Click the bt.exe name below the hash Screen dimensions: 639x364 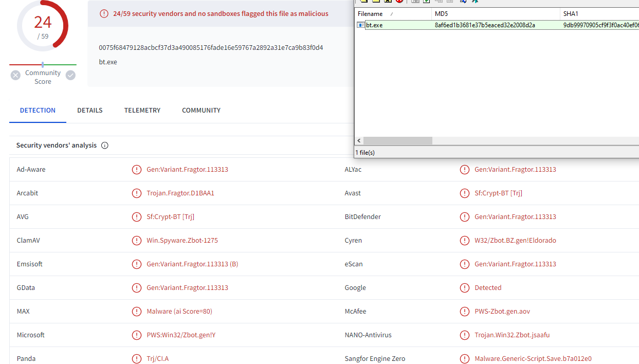108,62
